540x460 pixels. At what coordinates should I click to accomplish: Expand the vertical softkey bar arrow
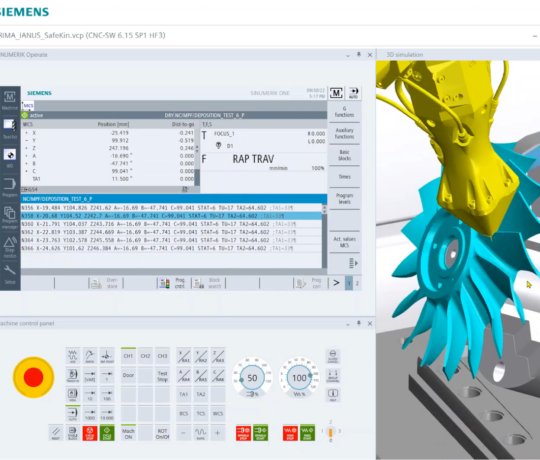coord(353,263)
